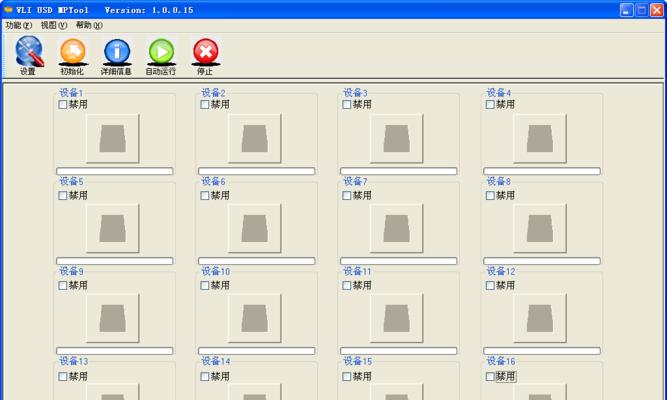Enable 禁用 checkbox for 设备2
Image resolution: width=667 pixels, height=400 pixels.
[205, 104]
